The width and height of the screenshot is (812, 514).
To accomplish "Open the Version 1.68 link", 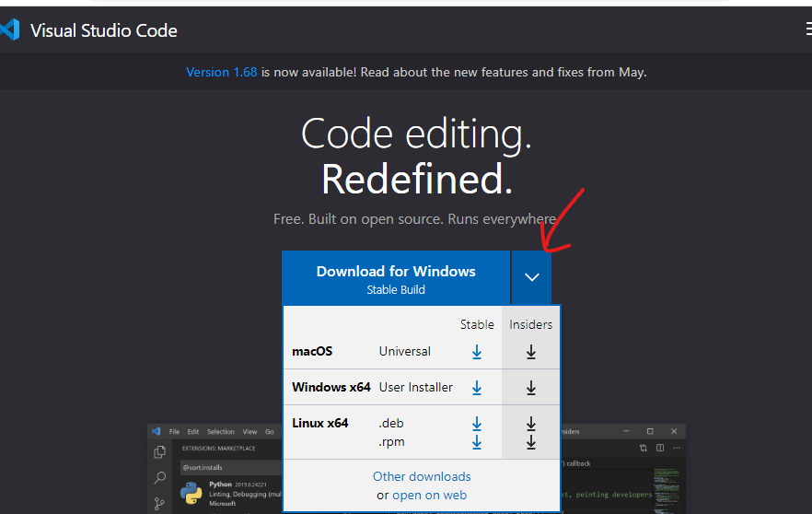I will pyautogui.click(x=222, y=72).
